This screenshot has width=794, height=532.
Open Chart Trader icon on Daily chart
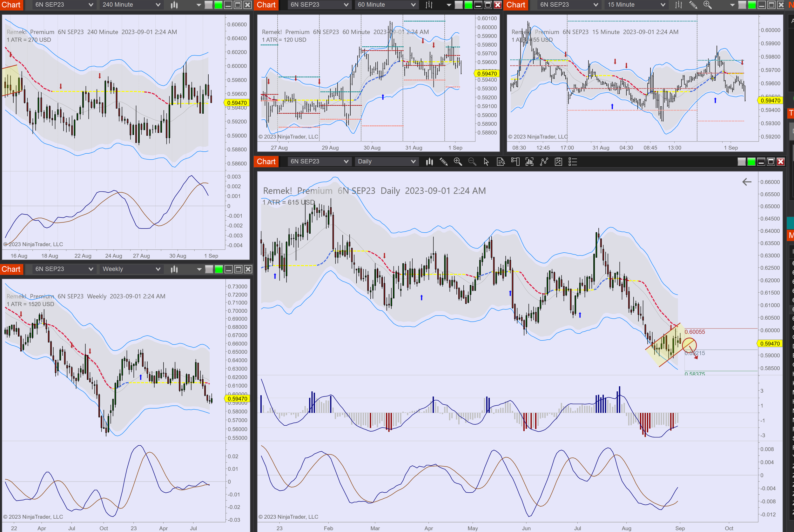515,162
